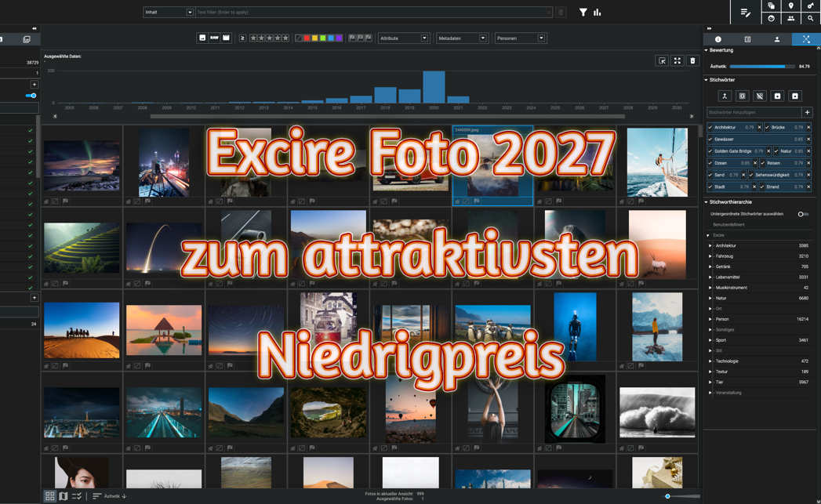Expand the Person tree node
The width and height of the screenshot is (821, 504).
click(710, 319)
